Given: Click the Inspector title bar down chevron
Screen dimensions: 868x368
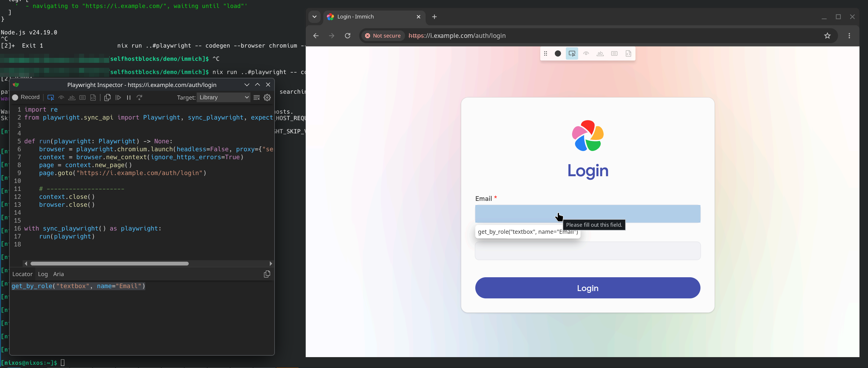Looking at the screenshot, I should click(247, 85).
